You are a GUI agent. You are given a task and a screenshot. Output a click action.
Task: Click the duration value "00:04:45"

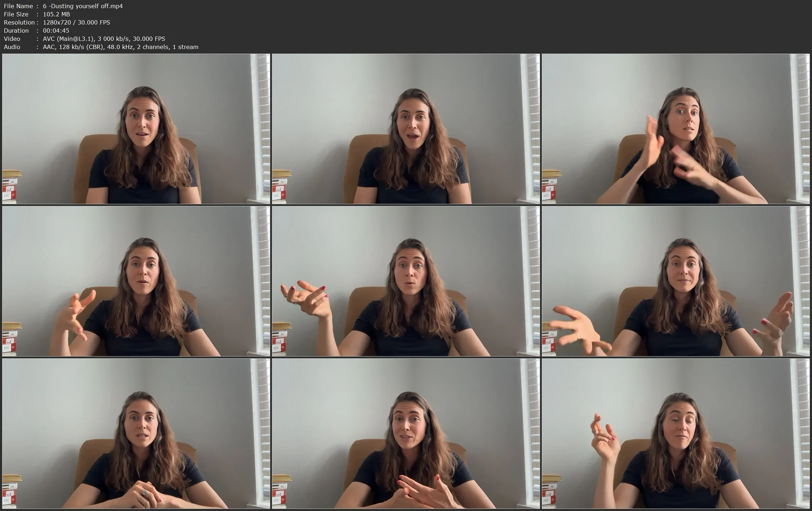click(56, 31)
